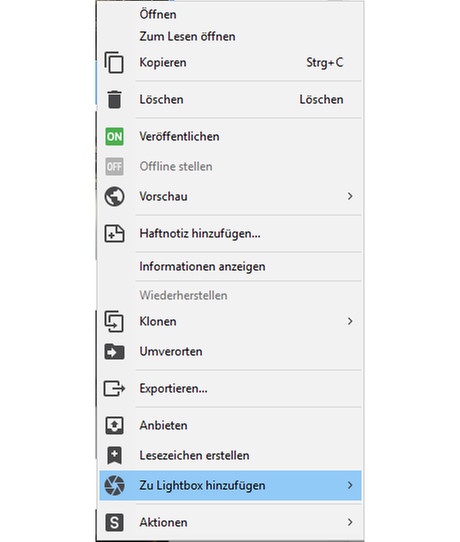Click the bookmark plus icon
The height and width of the screenshot is (542, 460).
click(114, 455)
